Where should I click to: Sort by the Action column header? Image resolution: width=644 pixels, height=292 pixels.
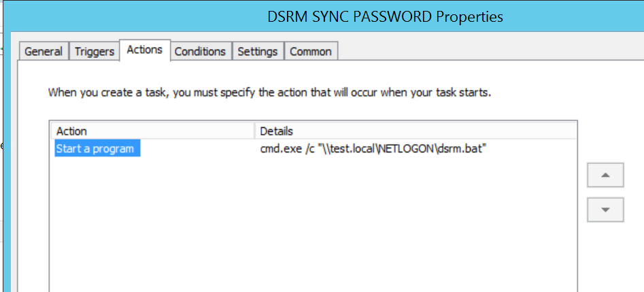click(152, 131)
